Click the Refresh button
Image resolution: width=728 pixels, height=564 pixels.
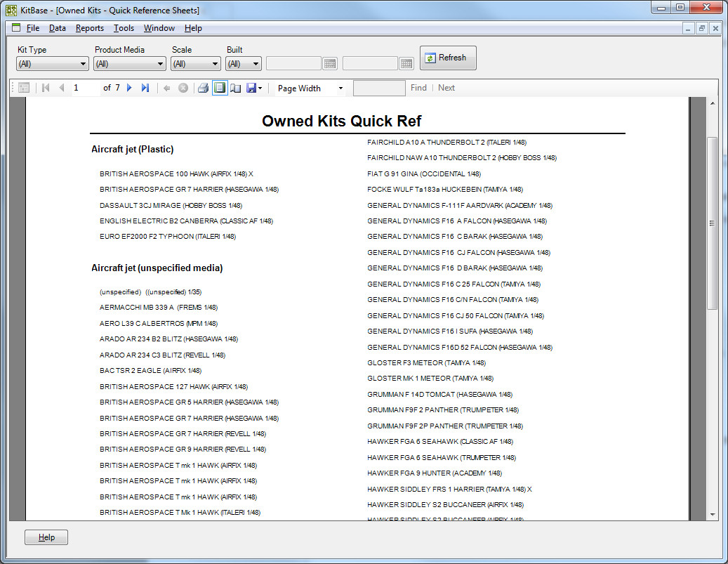coord(448,58)
